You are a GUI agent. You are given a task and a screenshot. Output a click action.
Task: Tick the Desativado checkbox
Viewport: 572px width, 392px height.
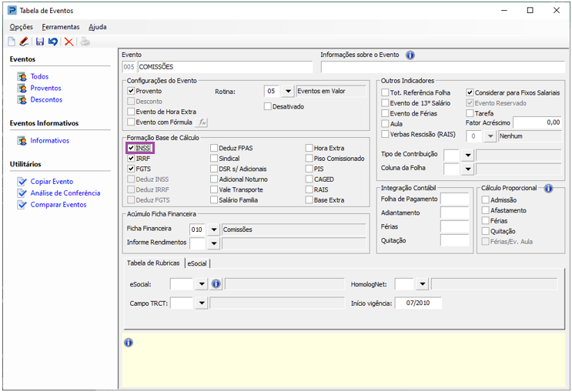click(267, 106)
